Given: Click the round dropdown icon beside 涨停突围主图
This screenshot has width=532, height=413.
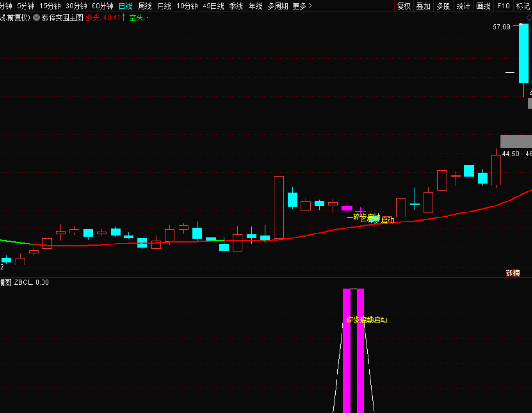Looking at the screenshot, I should [x=36, y=18].
